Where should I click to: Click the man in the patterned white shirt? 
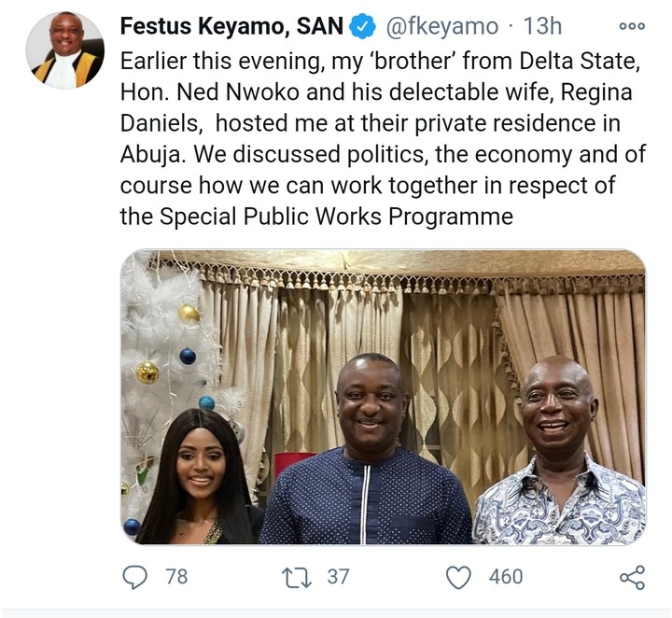[x=562, y=457]
